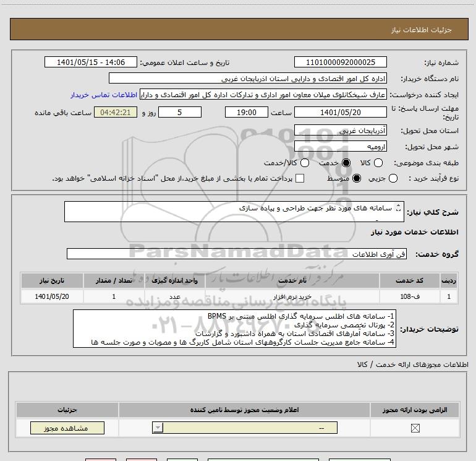
Task: Click the remaining time countdown 04:42:21
Action: click(x=116, y=112)
